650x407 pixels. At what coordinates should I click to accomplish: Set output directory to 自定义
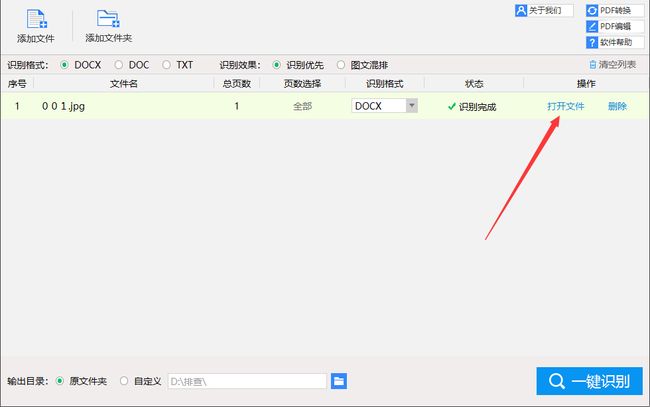click(x=124, y=381)
